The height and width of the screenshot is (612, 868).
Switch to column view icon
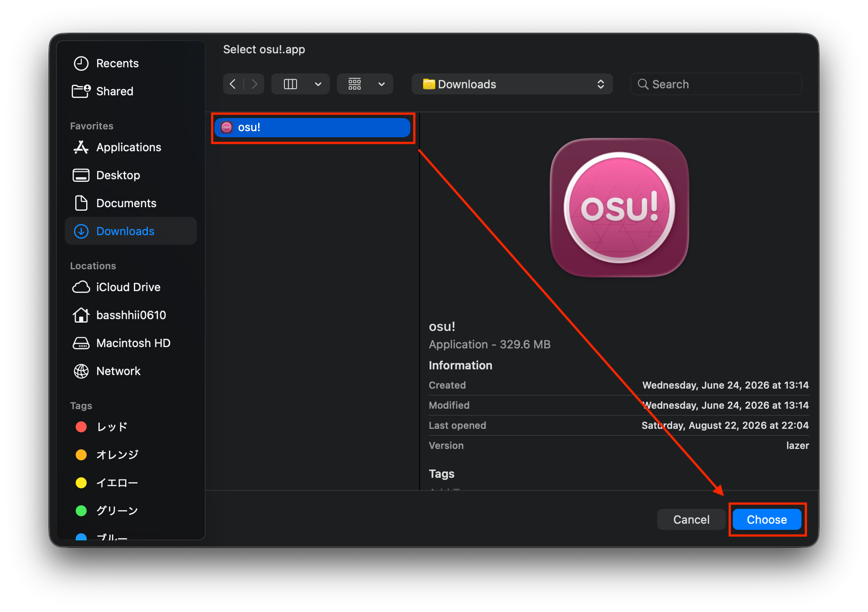pyautogui.click(x=290, y=84)
